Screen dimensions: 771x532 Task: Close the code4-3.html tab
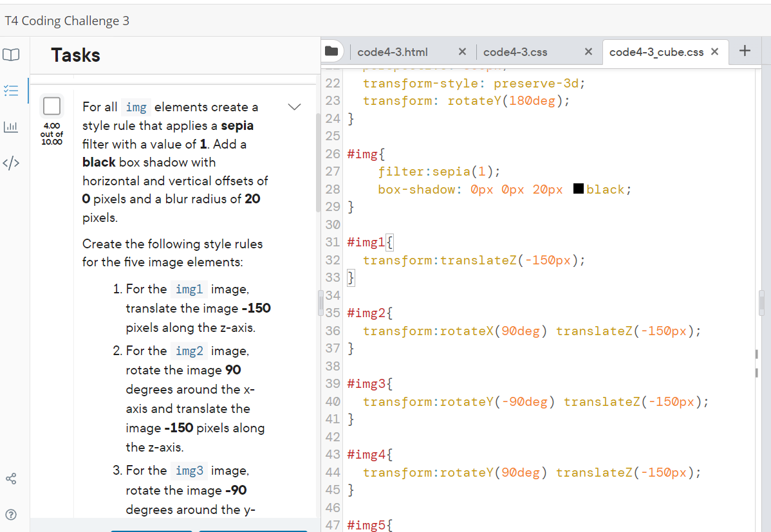click(461, 51)
